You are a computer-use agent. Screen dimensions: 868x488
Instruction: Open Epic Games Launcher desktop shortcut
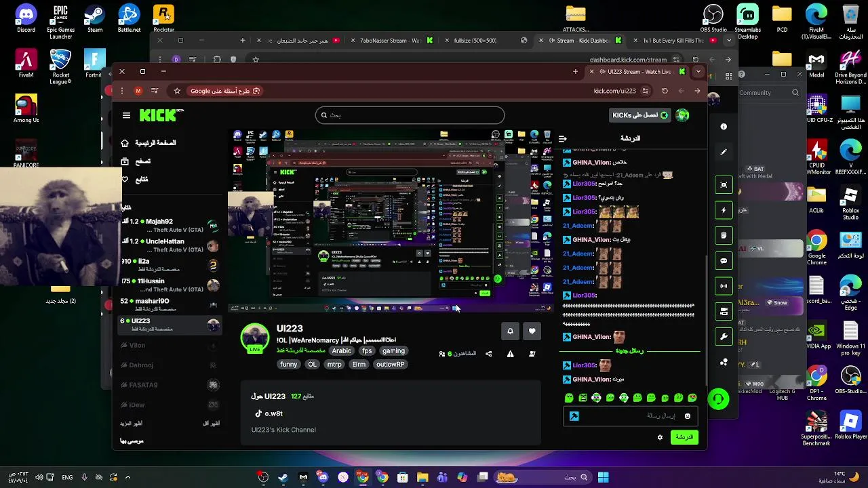[61, 22]
